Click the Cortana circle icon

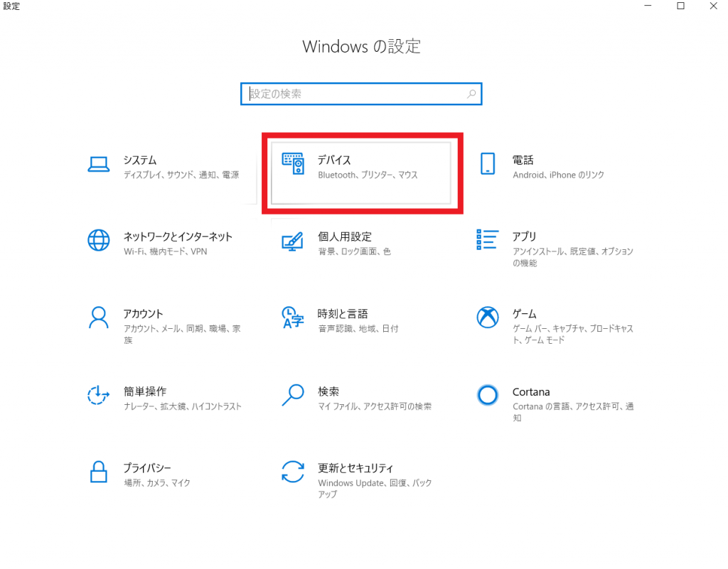pos(488,395)
